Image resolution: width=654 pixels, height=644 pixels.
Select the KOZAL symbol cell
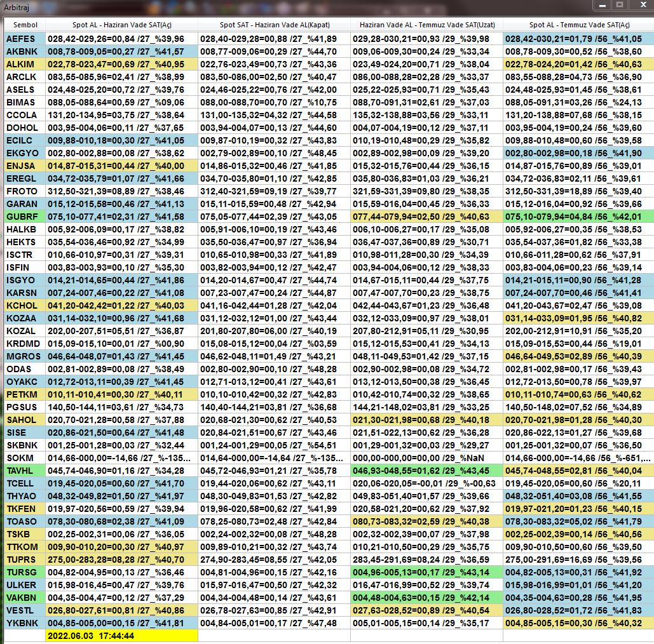pos(25,332)
